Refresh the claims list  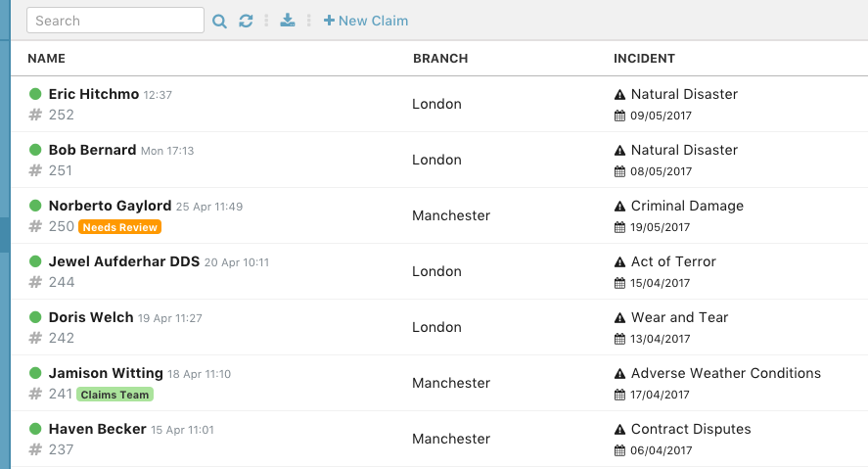246,21
